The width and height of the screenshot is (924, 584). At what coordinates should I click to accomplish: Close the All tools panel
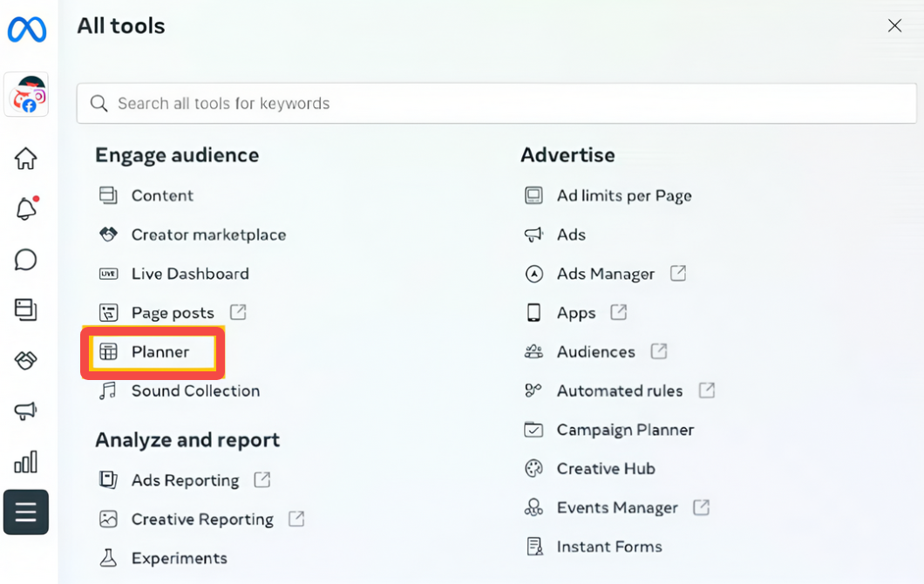click(894, 25)
